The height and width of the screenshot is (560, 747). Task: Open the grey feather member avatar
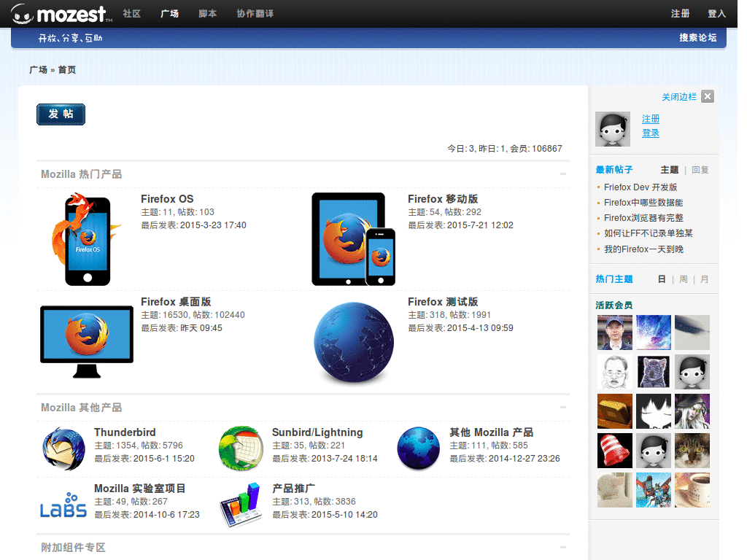point(692,332)
